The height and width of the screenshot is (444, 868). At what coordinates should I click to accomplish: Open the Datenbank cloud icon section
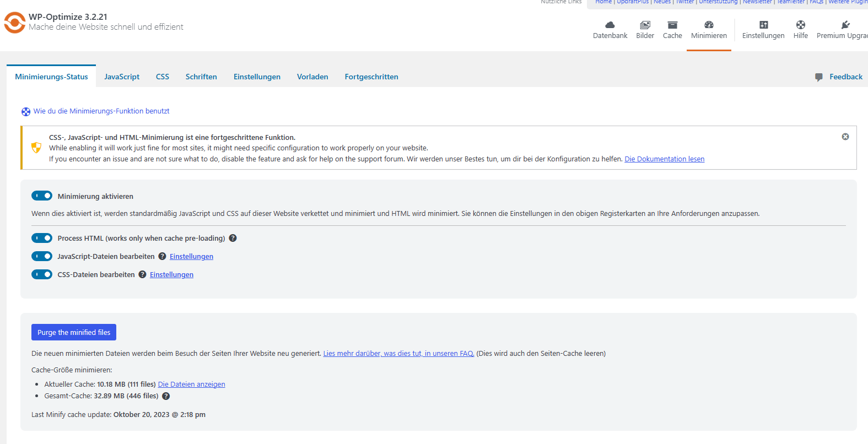pos(610,25)
